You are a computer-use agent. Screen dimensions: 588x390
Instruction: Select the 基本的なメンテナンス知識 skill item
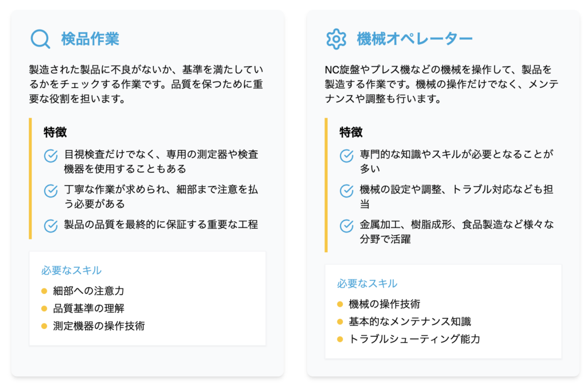click(x=410, y=322)
